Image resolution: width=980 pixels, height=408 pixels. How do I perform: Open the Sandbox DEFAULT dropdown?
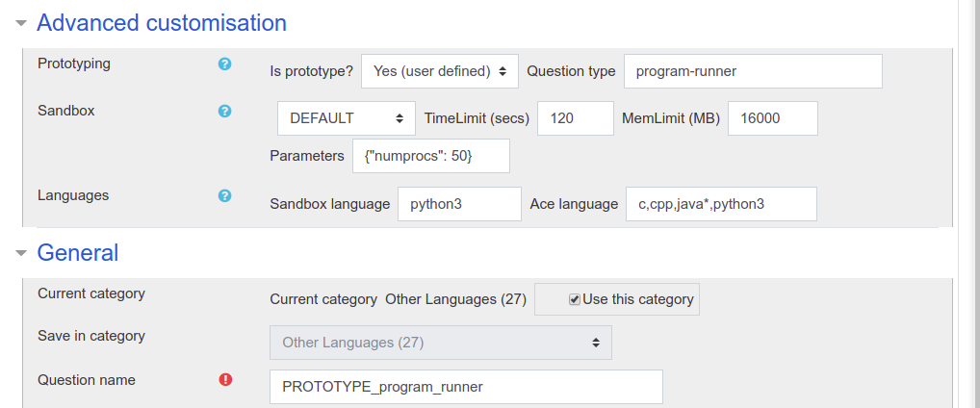click(x=347, y=118)
